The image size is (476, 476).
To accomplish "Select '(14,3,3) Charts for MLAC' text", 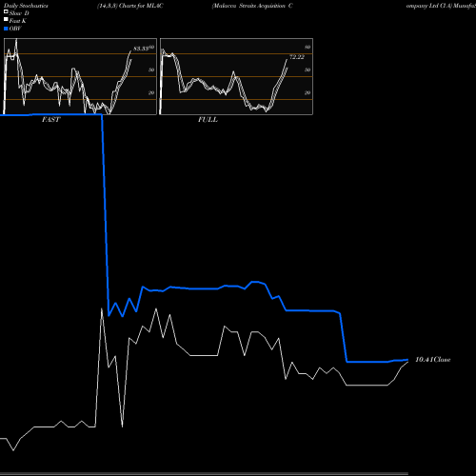I will point(130,6).
